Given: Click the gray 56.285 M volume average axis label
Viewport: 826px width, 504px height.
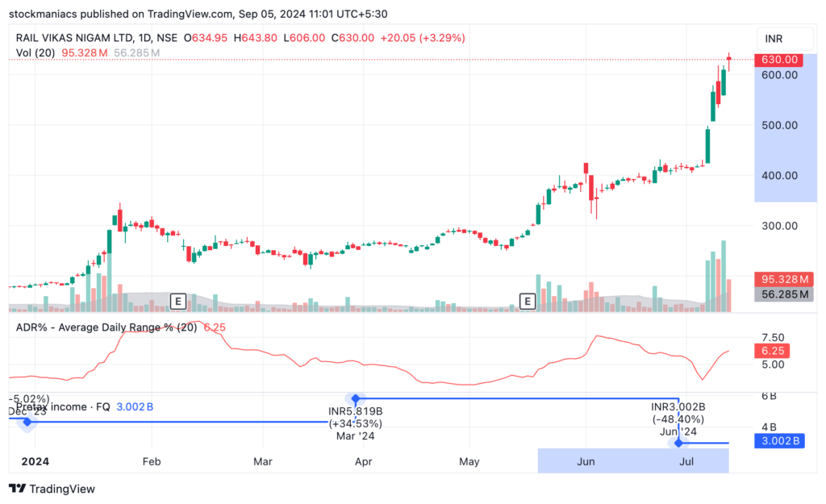Looking at the screenshot, I should (x=784, y=294).
